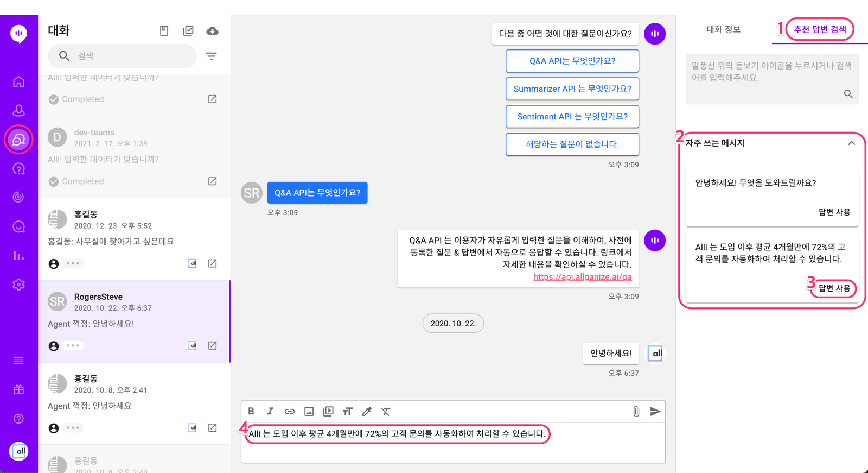868x473 pixels.
Task: Click more dots in RogersSteve conversation row
Action: pos(73,345)
